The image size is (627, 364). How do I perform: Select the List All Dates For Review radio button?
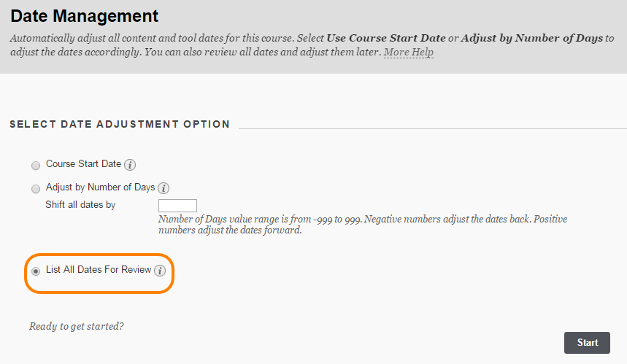[36, 271]
